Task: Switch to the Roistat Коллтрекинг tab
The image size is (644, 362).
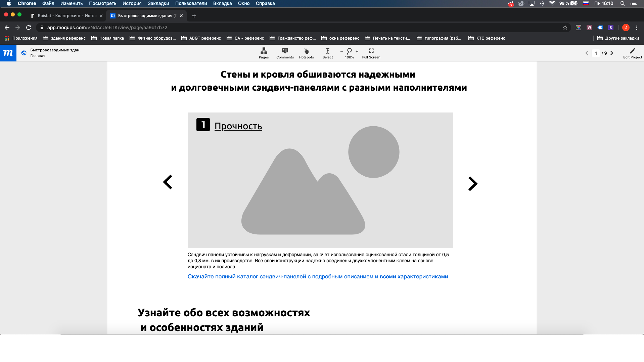Action: coord(66,16)
